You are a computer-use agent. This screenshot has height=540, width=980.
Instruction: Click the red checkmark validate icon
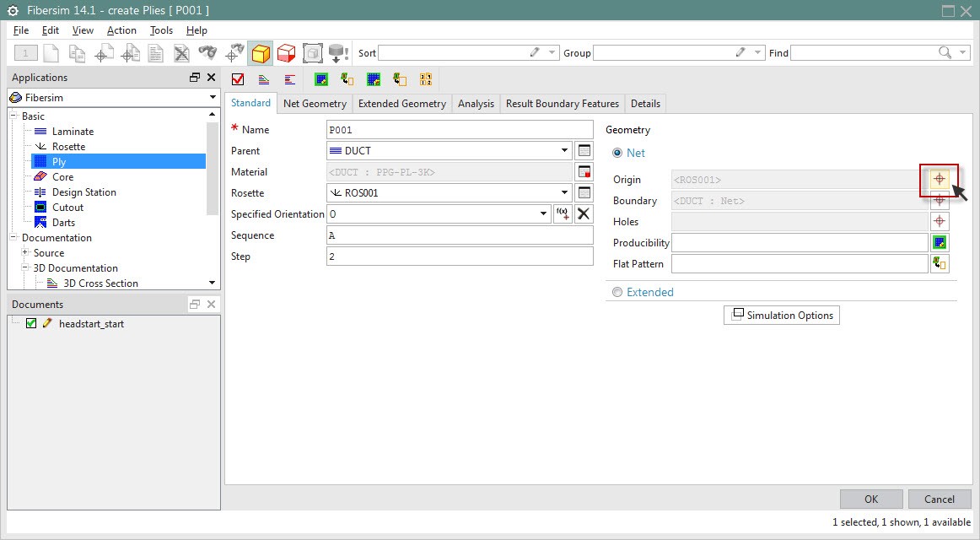click(238, 79)
